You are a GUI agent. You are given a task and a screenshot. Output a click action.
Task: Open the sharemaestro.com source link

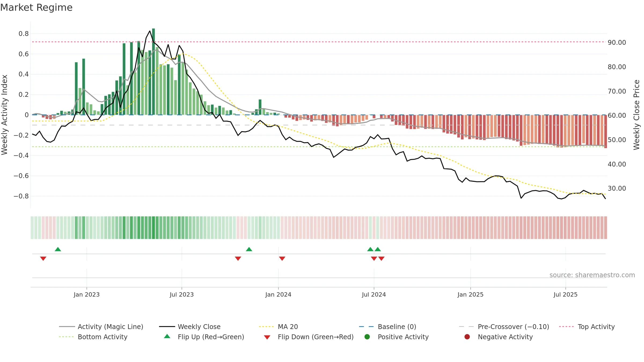[x=592, y=275]
